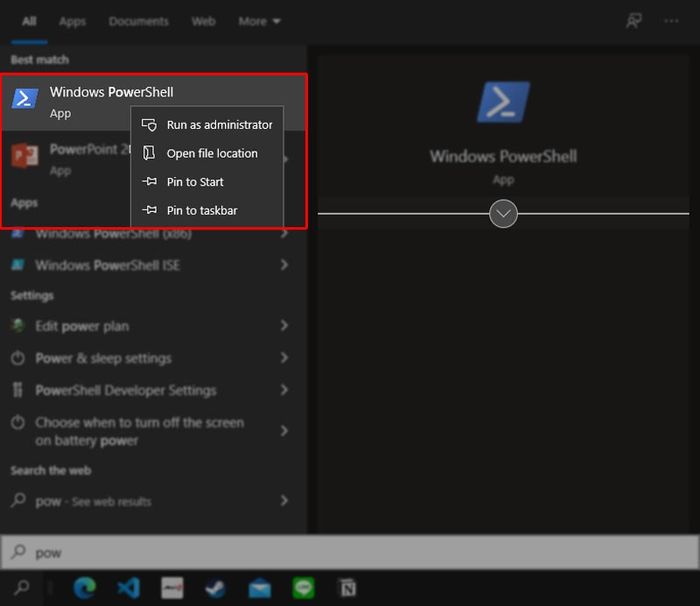
Task: Open the feedback person icon at top right
Action: click(x=633, y=21)
